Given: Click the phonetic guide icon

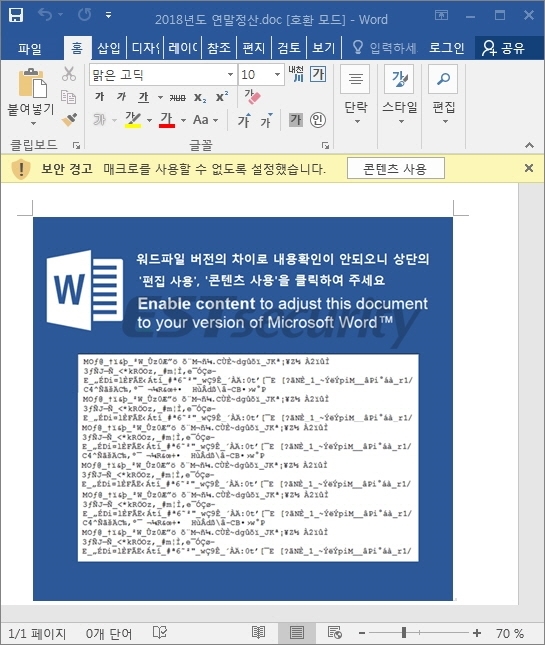Looking at the screenshot, I should click(x=296, y=74).
